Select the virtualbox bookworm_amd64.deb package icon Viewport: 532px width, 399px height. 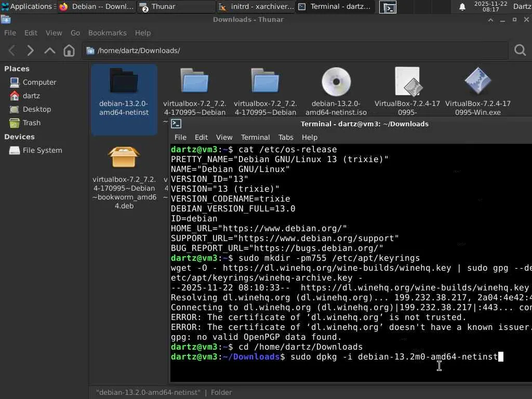(x=124, y=156)
